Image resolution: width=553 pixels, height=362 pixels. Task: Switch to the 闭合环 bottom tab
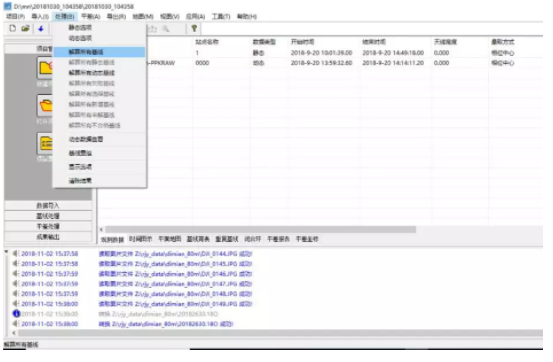point(253,239)
